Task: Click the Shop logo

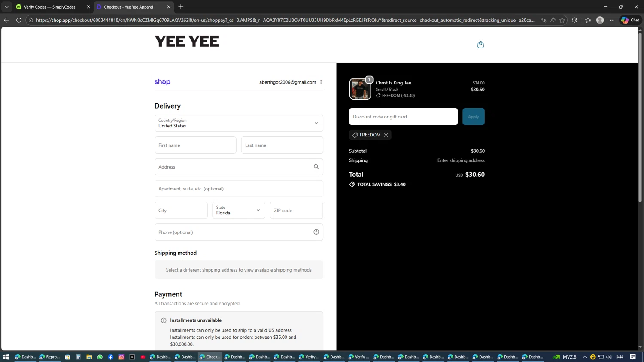Action: (162, 82)
